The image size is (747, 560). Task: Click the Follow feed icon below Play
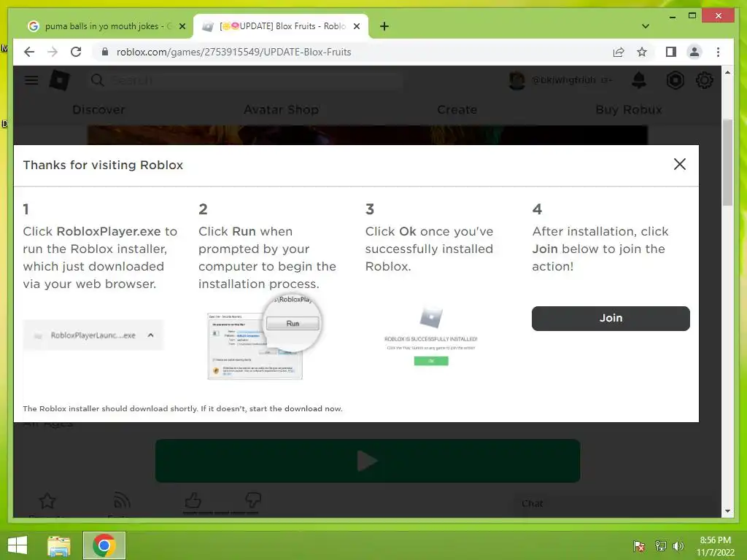tap(122, 501)
